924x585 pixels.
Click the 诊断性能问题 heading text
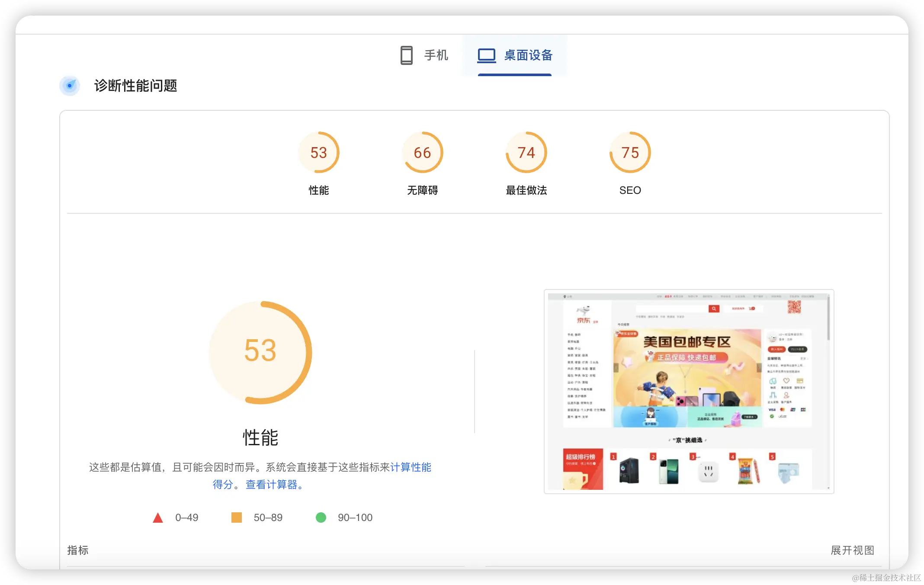coord(136,86)
